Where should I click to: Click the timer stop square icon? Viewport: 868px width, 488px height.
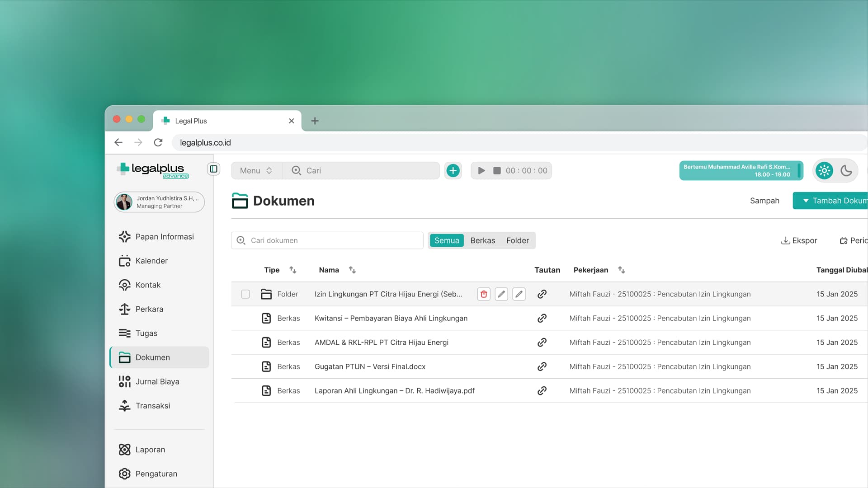pos(497,171)
